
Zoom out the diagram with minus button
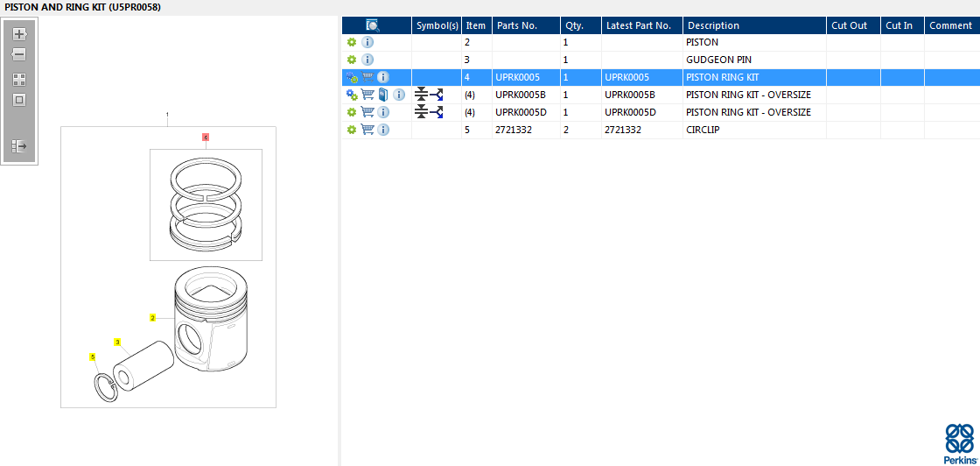pyautogui.click(x=19, y=54)
